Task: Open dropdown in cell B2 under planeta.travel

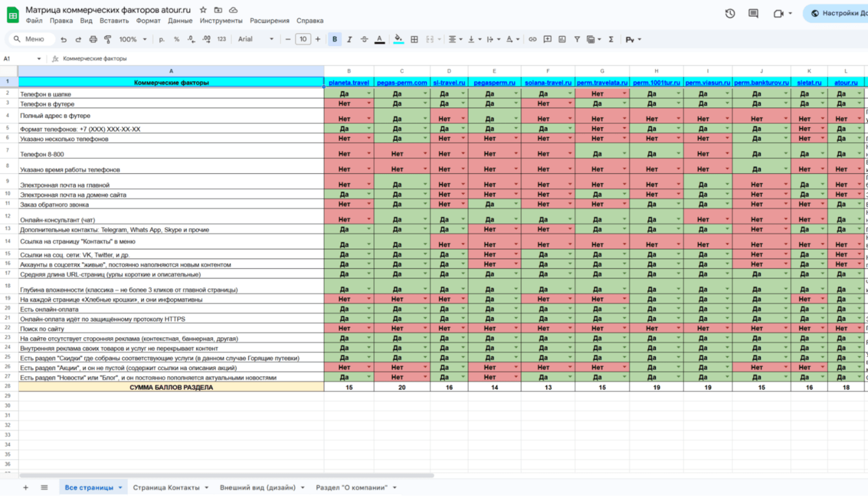Action: pyautogui.click(x=369, y=94)
